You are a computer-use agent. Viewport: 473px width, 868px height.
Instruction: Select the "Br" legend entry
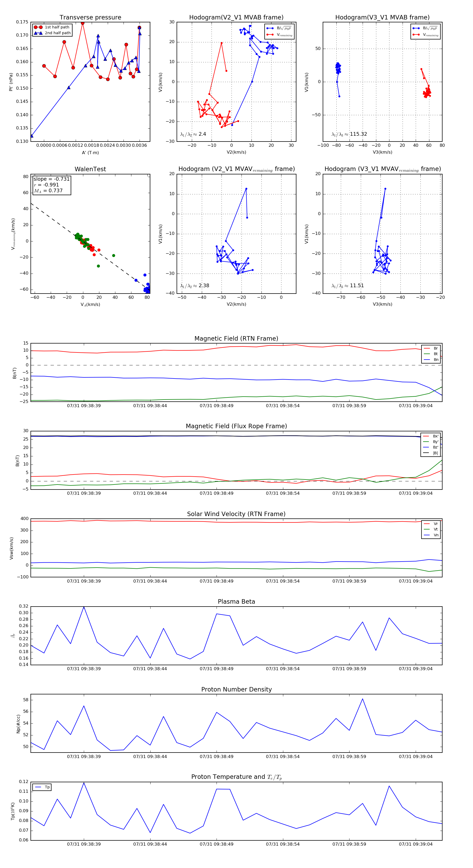point(431,349)
